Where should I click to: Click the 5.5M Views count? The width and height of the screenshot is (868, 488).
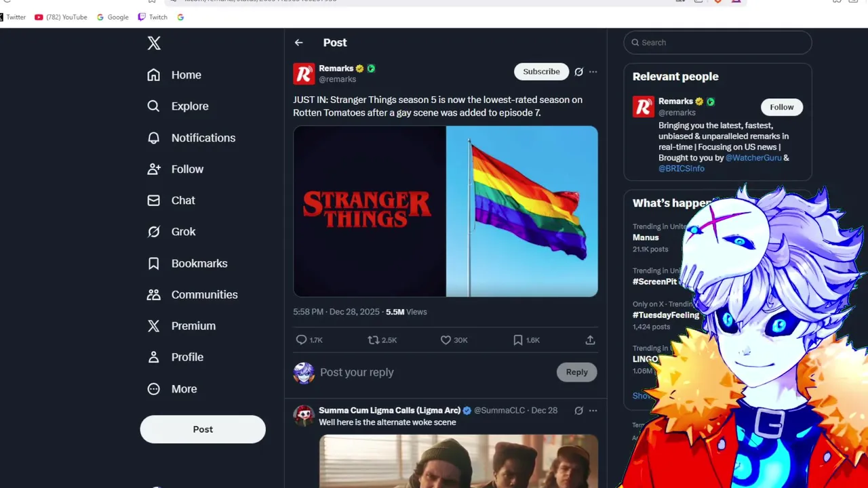406,312
